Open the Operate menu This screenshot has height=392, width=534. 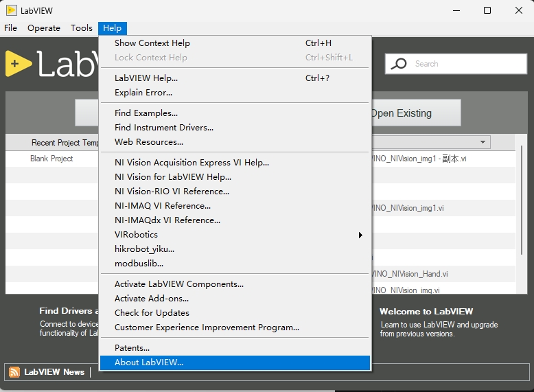pos(44,28)
